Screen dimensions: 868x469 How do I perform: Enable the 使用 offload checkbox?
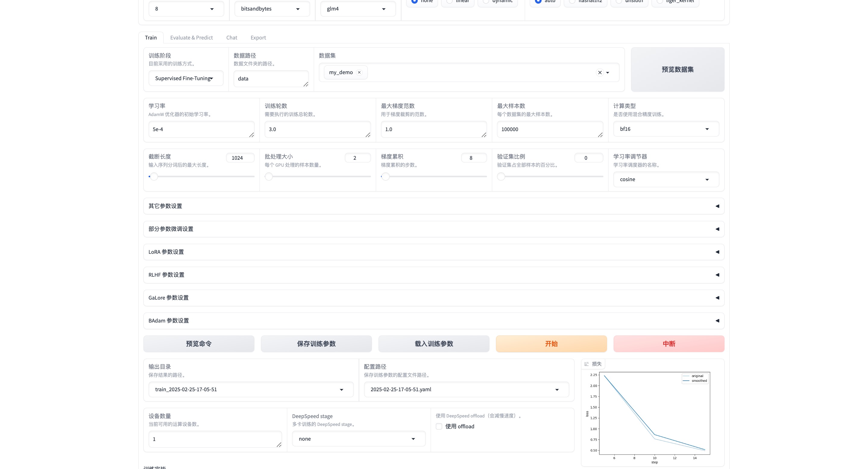[x=439, y=427]
